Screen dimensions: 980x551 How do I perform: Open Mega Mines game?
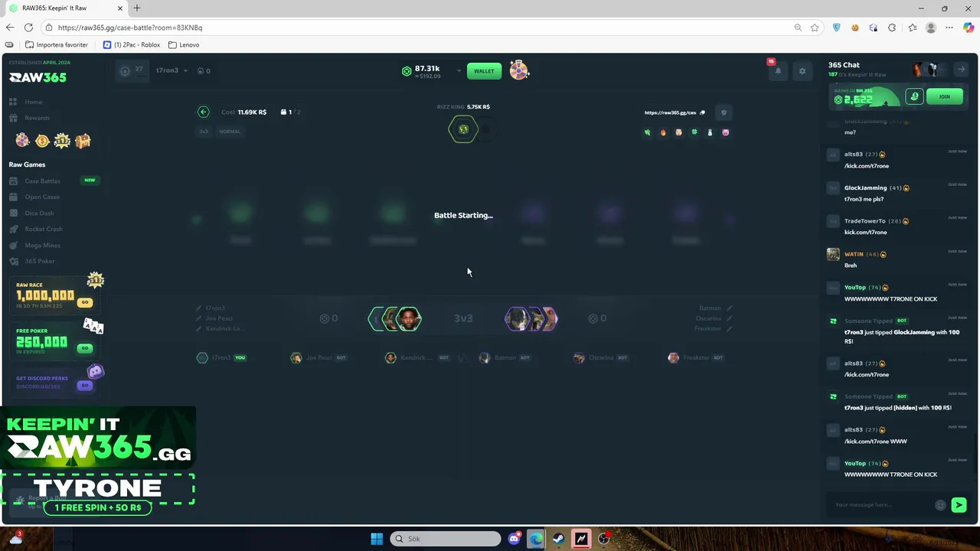(42, 245)
